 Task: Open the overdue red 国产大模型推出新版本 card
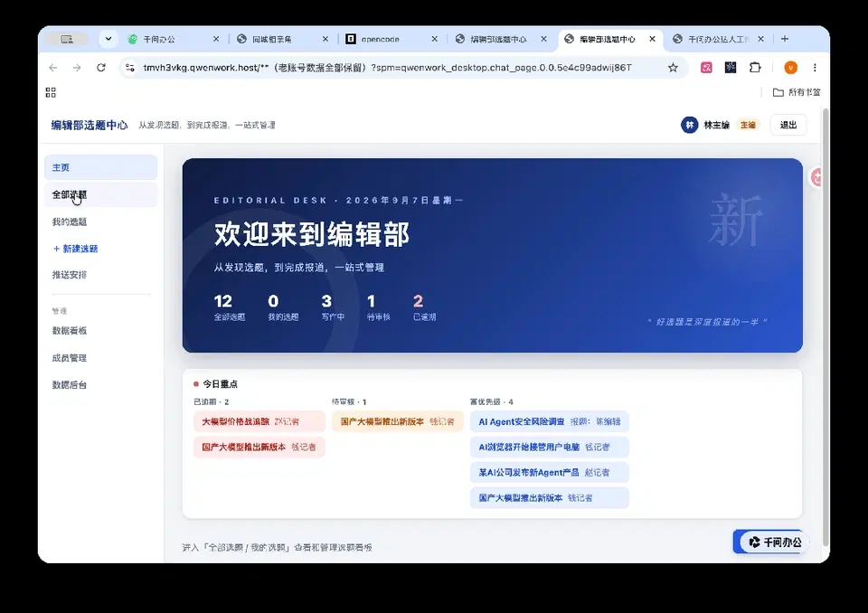tap(259, 447)
